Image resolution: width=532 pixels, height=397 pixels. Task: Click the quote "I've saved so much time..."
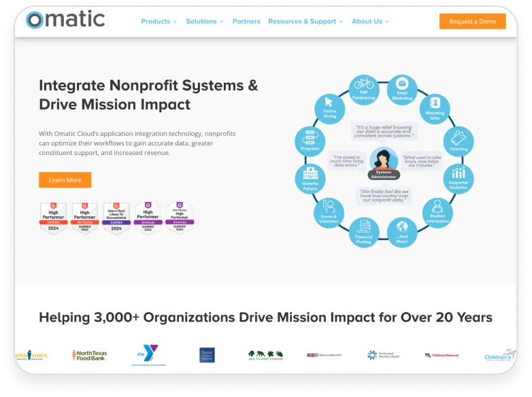[x=347, y=161]
